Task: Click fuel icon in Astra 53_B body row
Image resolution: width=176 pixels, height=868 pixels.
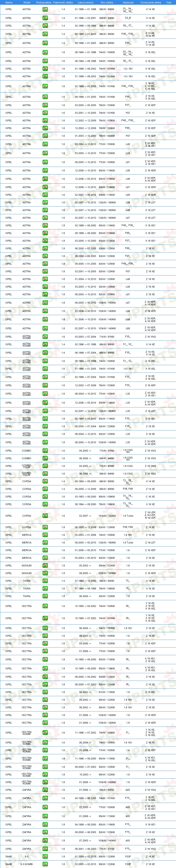Action: click(45, 18)
